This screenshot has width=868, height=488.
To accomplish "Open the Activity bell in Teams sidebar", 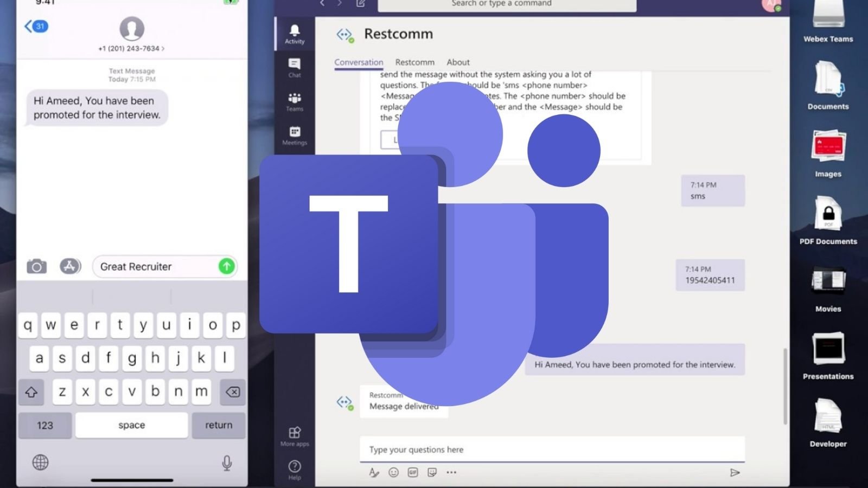I will pyautogui.click(x=295, y=34).
